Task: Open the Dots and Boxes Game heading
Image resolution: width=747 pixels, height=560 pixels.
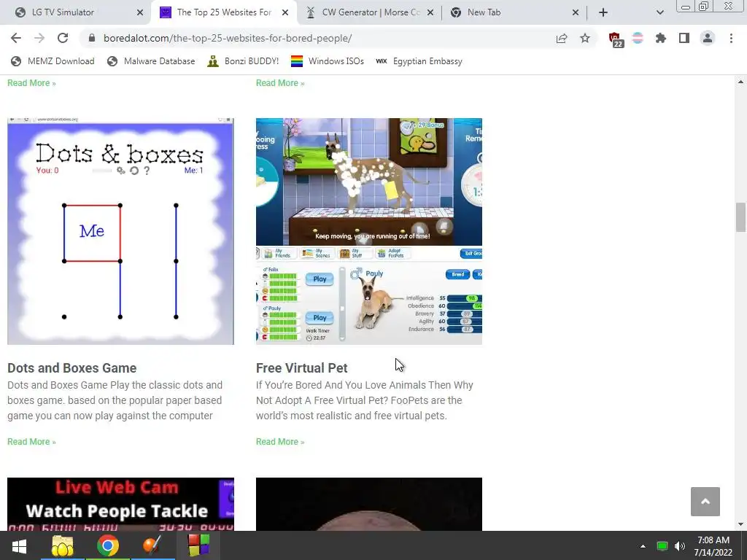Action: [x=72, y=368]
